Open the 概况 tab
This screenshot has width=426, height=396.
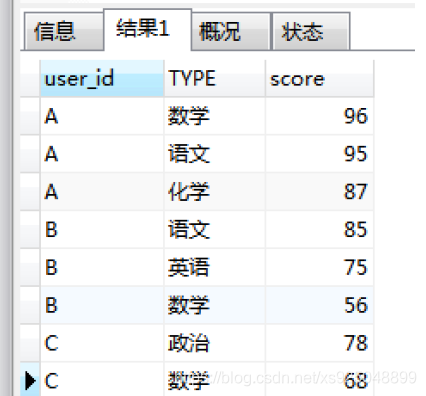pos(231,31)
